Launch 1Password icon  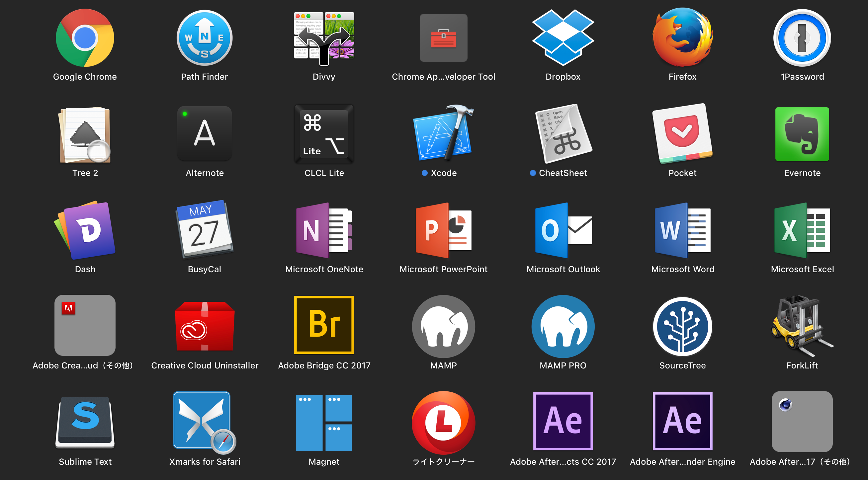(x=802, y=38)
